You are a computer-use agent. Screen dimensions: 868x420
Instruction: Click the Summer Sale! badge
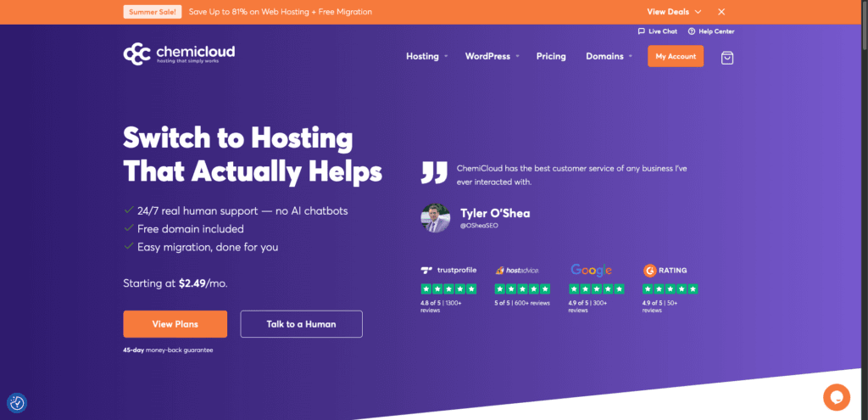point(153,12)
